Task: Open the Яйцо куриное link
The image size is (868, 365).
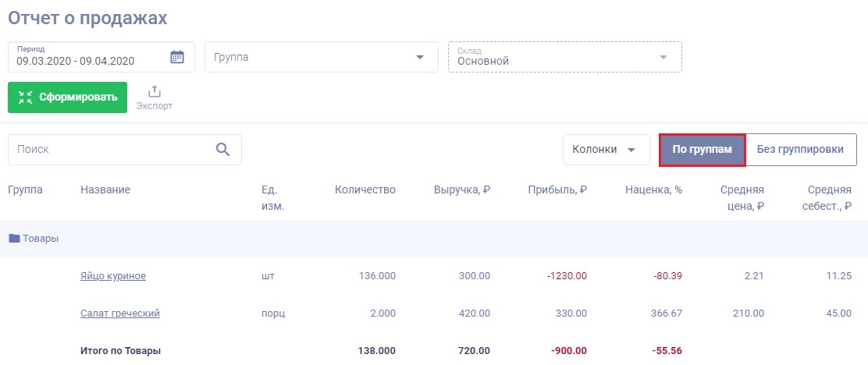Action: pos(113,276)
